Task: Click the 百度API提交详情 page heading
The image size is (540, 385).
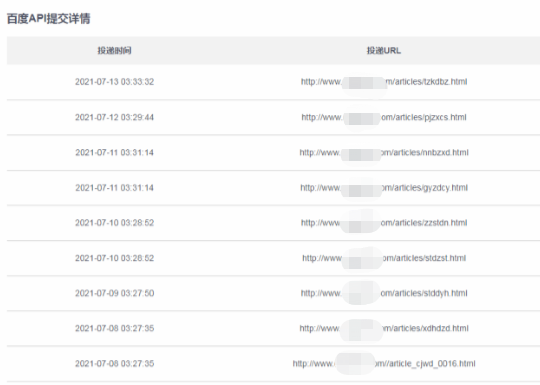Action: [x=49, y=19]
